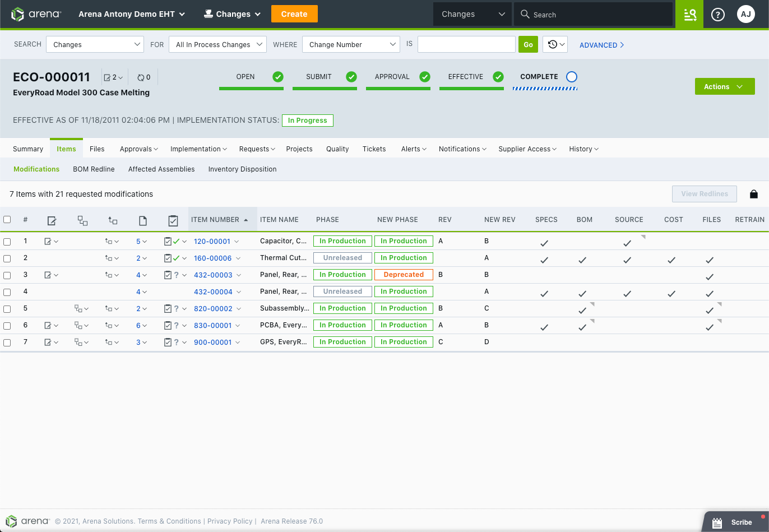Open the search history clock icon
The image size is (769, 532).
click(x=555, y=44)
